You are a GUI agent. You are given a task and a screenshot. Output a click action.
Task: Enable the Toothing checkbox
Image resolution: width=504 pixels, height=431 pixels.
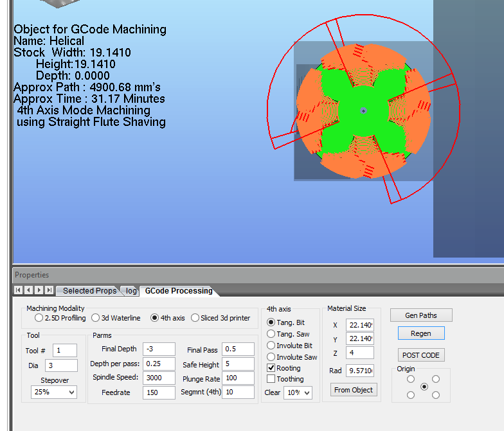(x=271, y=379)
